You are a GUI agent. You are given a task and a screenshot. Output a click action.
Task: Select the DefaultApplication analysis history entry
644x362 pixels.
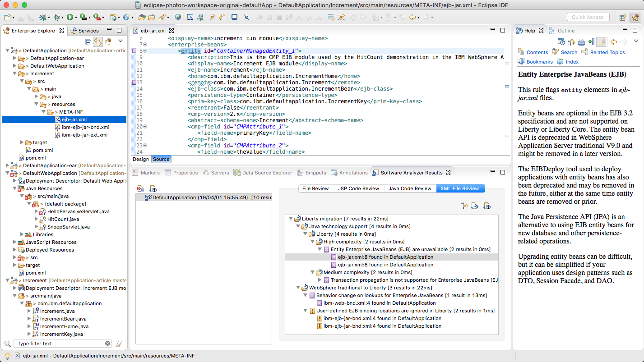[x=203, y=197]
